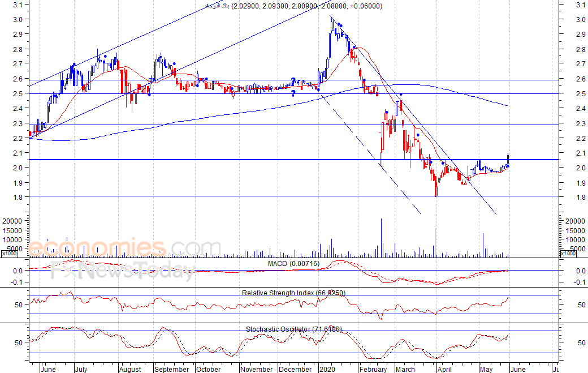This screenshot has height=373, width=588.
Task: Click the left x1000 volume scale badge
Action: (x=9, y=255)
